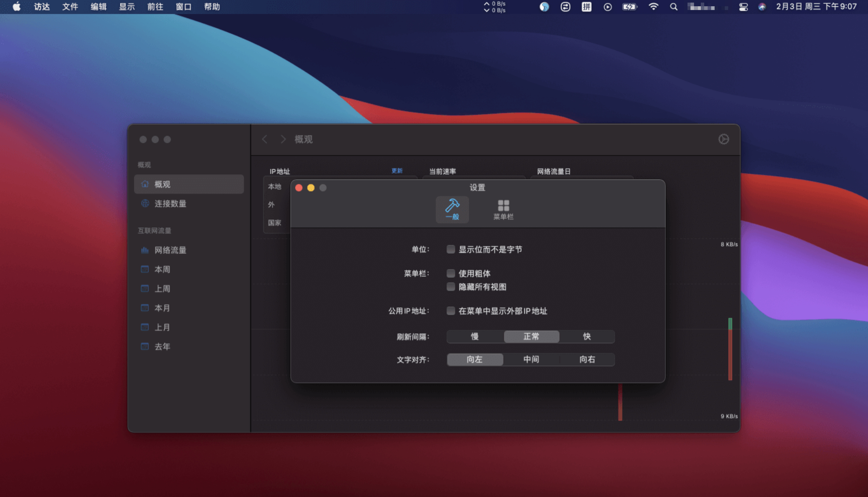Open the 菜单栏 settings tab icon
Screen dimensions: 868x497
[x=503, y=210]
